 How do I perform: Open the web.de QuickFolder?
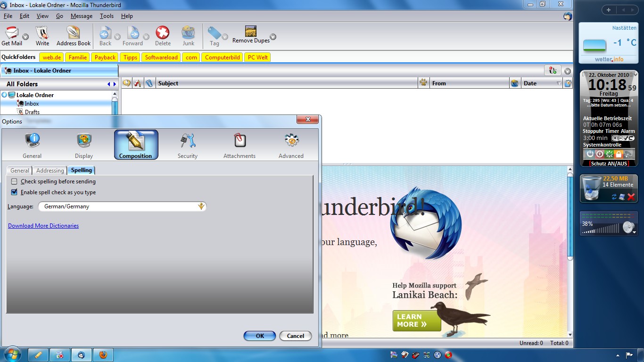coord(52,58)
